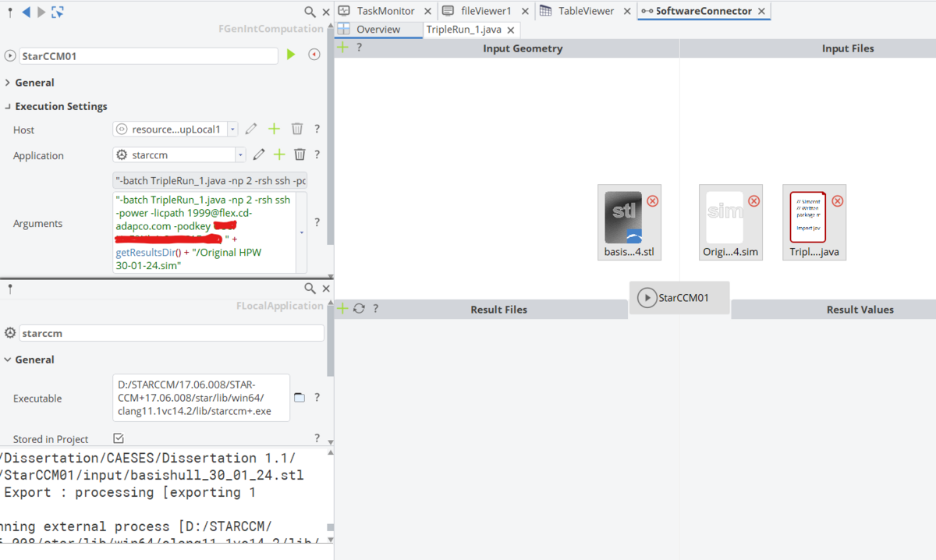The height and width of the screenshot is (560, 936).
Task: Open the Arguments field dropdown arrow
Action: coord(302,232)
